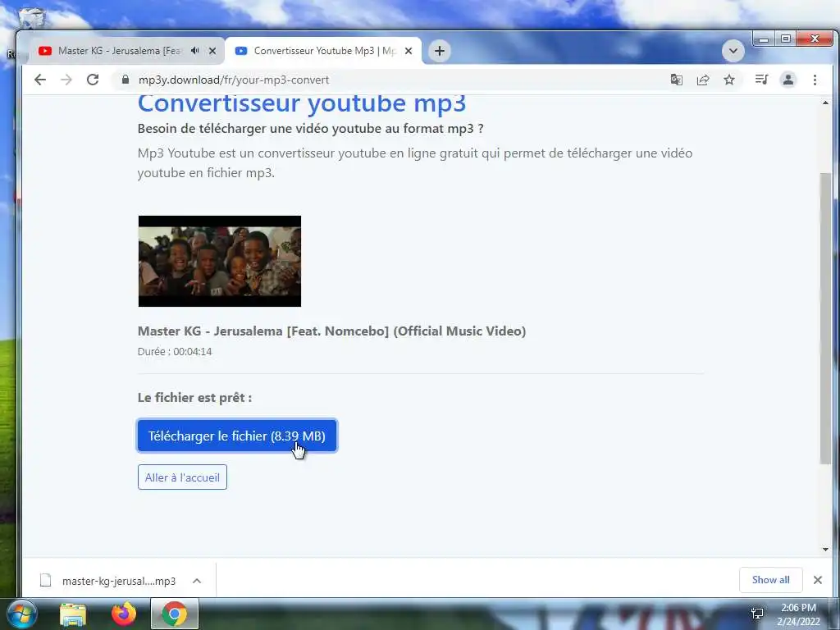Click the page scrollbar up arrow
Screen dimensions: 840x630
click(825, 103)
